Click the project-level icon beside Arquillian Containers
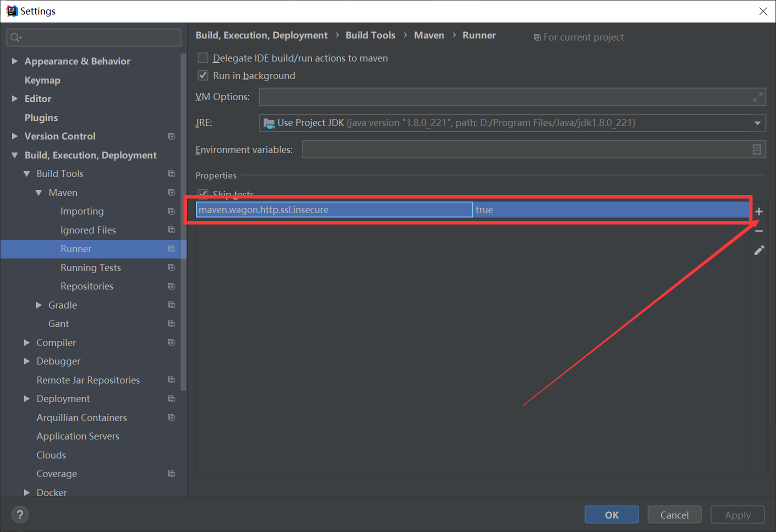Viewport: 776px width, 532px height. pos(171,417)
